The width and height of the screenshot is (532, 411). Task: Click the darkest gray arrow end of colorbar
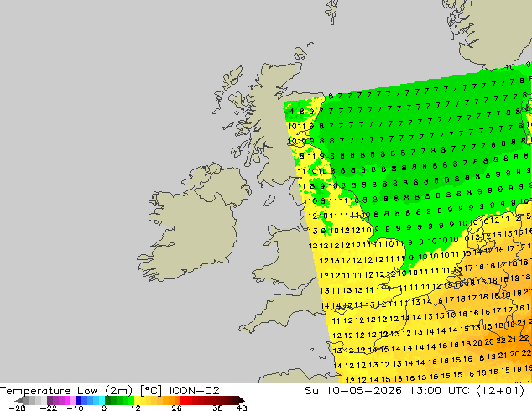[19, 400]
